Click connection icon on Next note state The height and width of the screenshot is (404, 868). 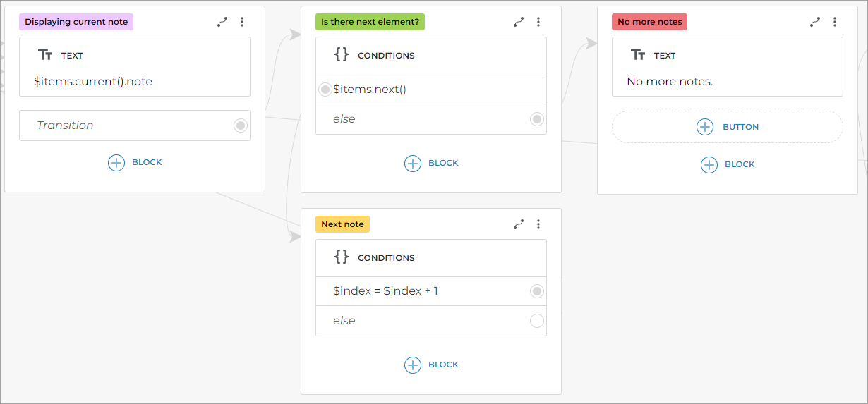519,224
